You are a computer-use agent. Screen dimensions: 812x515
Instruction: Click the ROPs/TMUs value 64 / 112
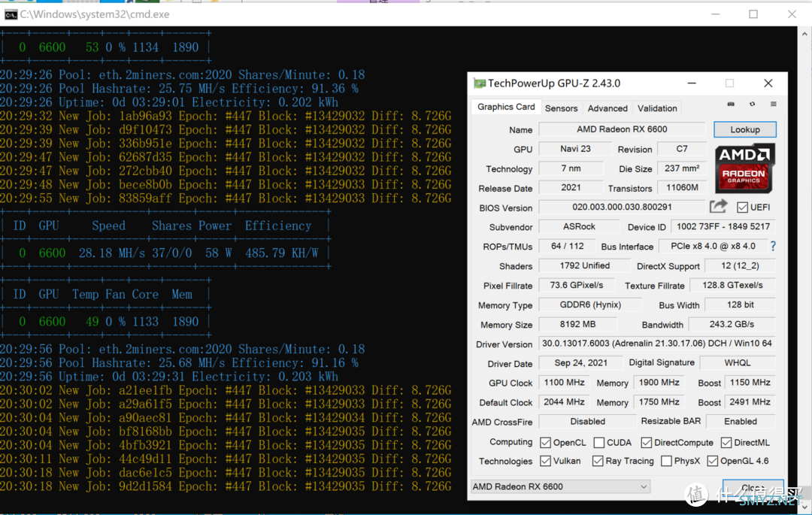coord(567,247)
